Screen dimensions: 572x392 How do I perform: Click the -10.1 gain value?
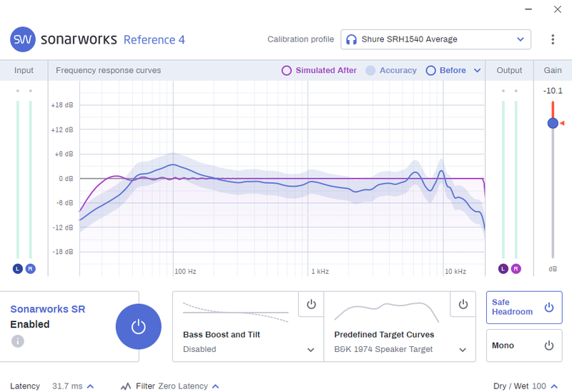(553, 91)
